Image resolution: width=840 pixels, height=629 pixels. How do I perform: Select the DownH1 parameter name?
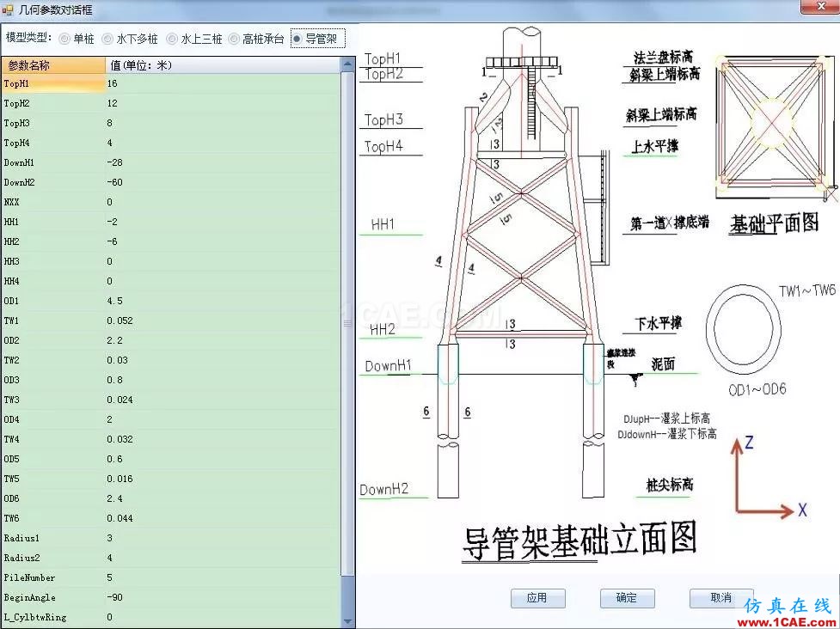[x=53, y=162]
